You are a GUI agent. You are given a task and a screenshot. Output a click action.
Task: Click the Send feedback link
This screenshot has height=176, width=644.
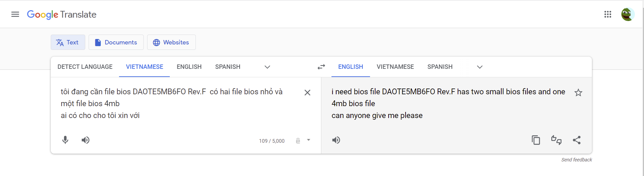pos(576,160)
